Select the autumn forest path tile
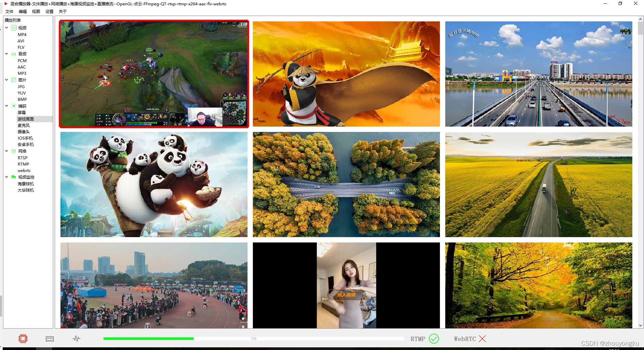The image size is (644, 350). [x=539, y=285]
